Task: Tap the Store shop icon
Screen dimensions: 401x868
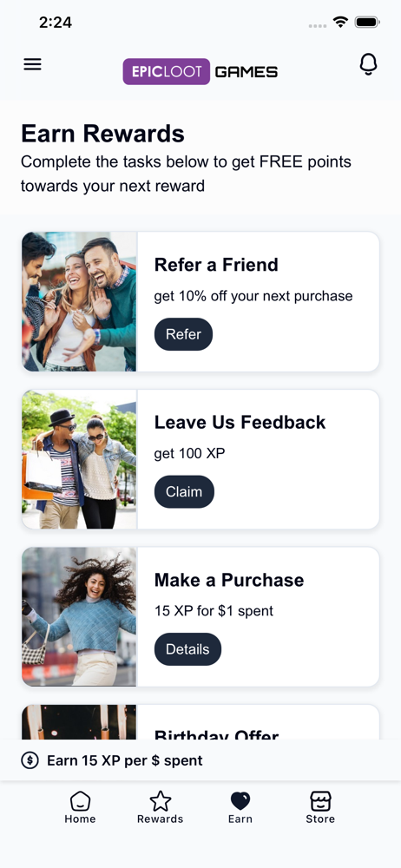Action: 320,801
